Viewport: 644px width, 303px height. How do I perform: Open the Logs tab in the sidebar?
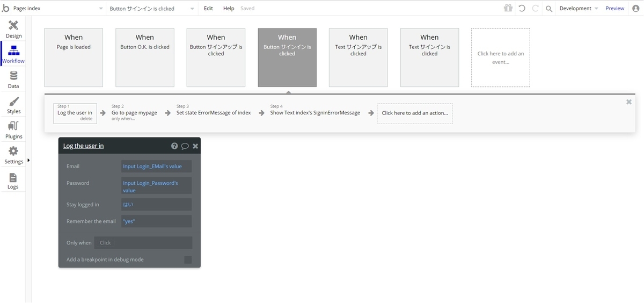coord(13,181)
